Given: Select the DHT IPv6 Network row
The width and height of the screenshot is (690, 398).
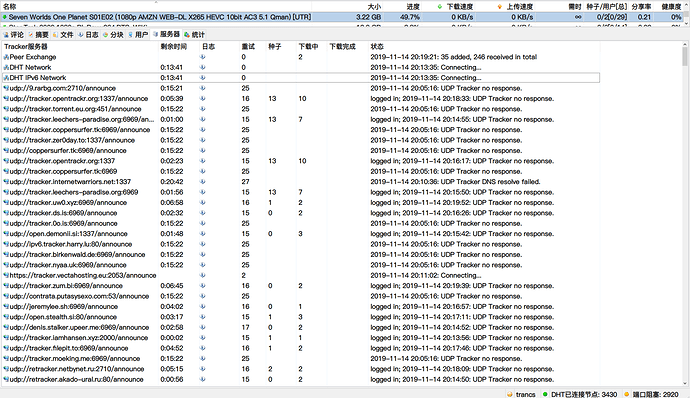Looking at the screenshot, I should click(301, 78).
